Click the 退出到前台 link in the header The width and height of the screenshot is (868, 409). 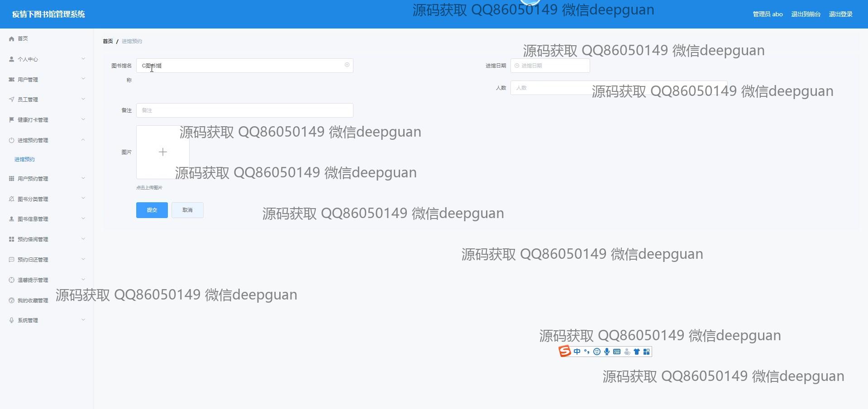pyautogui.click(x=806, y=14)
